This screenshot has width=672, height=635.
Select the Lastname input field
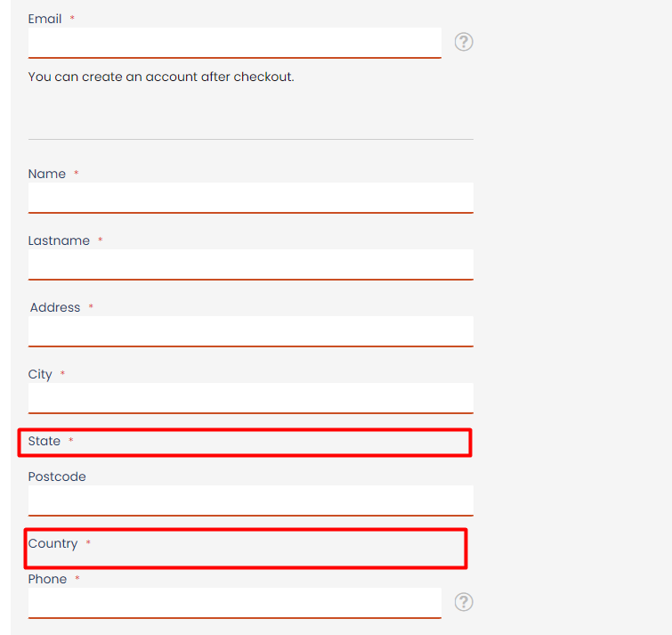tap(250, 265)
